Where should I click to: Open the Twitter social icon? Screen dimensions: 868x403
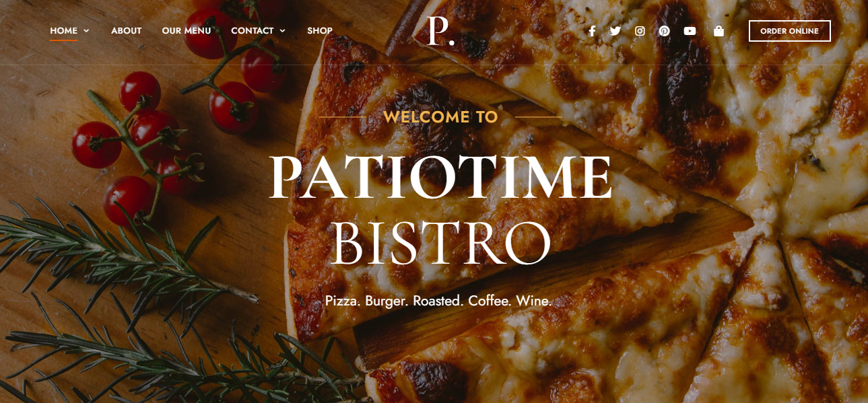coord(615,31)
